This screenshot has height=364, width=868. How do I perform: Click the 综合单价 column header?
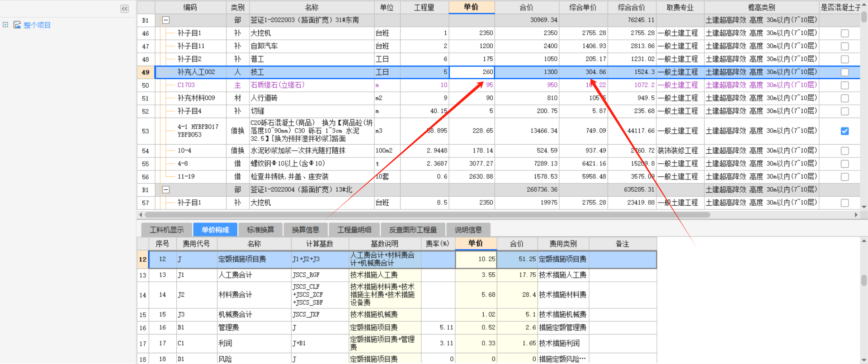tap(583, 7)
